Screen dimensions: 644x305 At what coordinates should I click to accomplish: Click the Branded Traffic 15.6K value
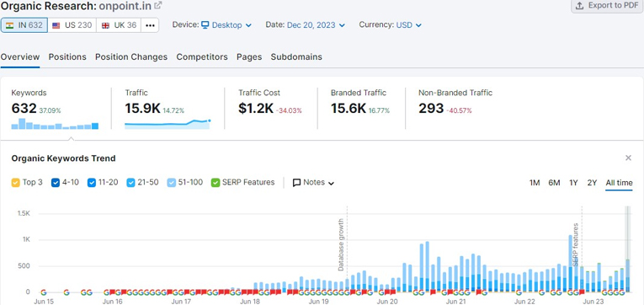[349, 109]
